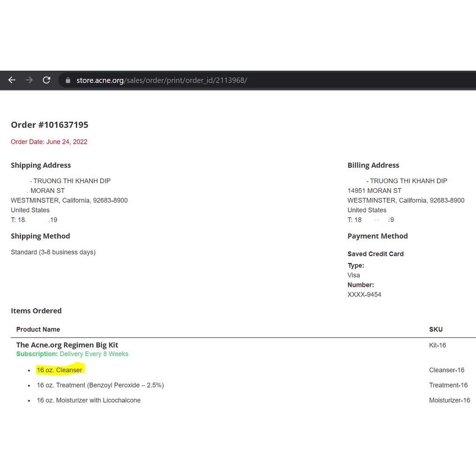Click the Shipping Method heading
The image size is (476, 476).
[x=40, y=236]
